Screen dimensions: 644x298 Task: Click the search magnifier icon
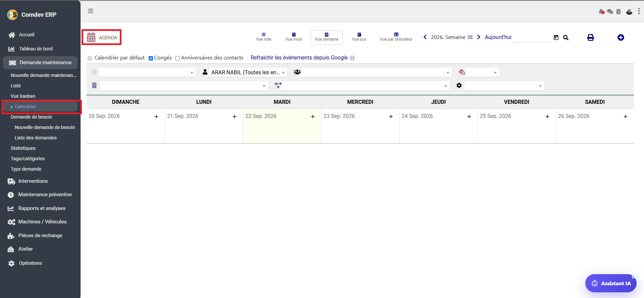point(566,38)
